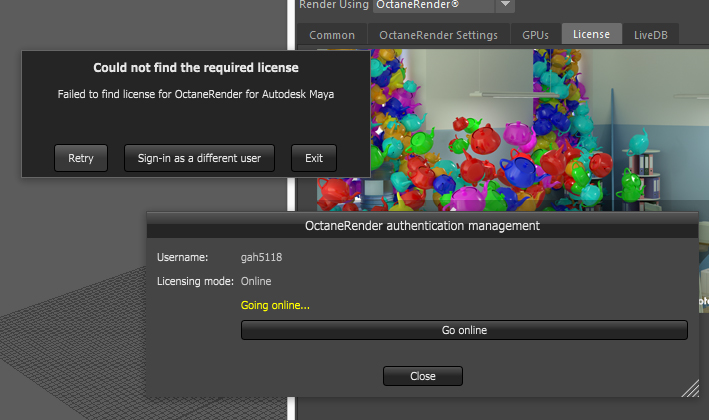Click the Render Using dropdown arrow

click(x=505, y=5)
